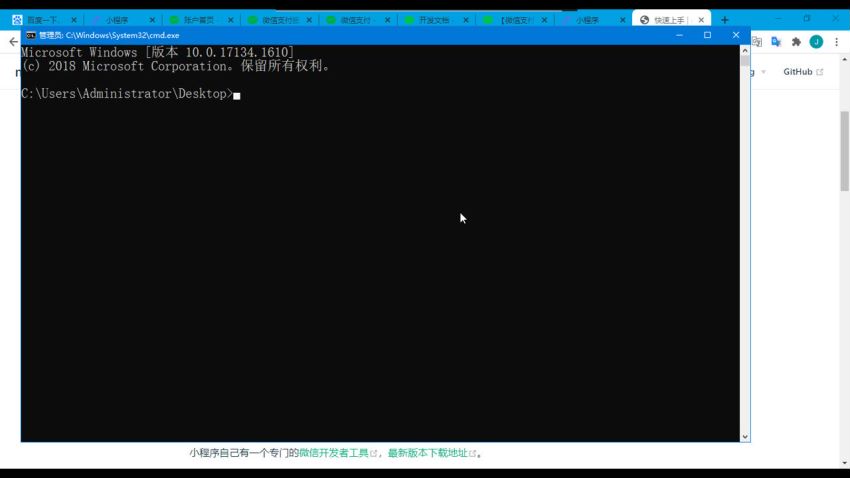Click the browser back arrow
The height and width of the screenshot is (478, 850).
pyautogui.click(x=13, y=42)
